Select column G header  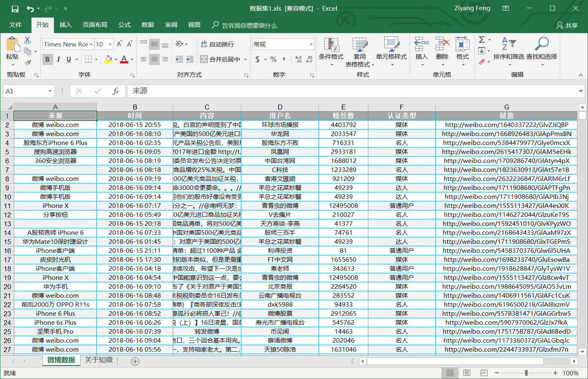[506, 107]
